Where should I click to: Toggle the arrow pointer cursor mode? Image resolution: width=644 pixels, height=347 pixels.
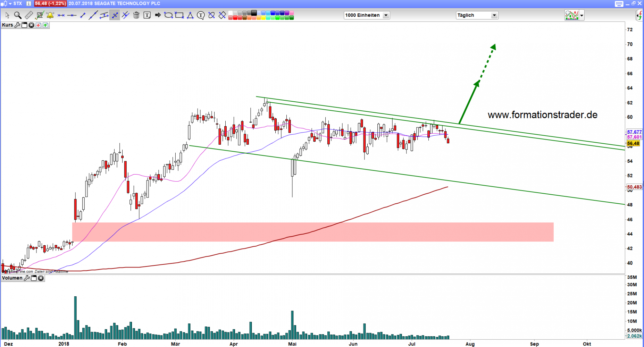click(7, 15)
